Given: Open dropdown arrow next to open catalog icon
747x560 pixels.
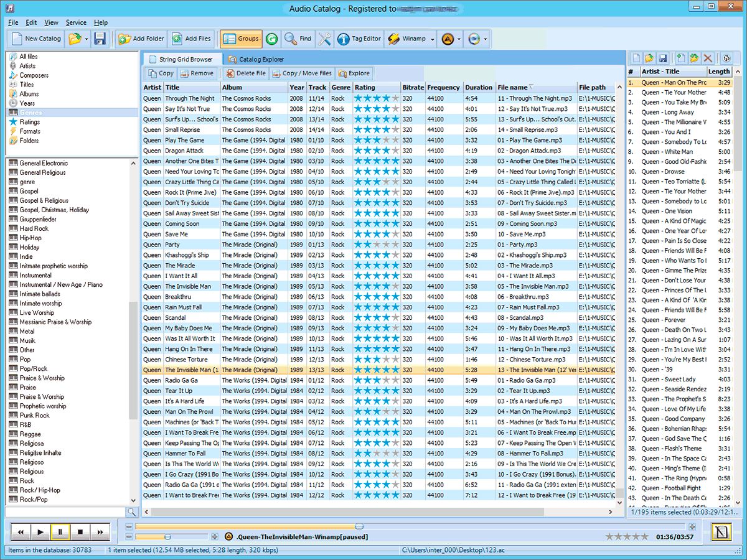Looking at the screenshot, I should coord(87,39).
